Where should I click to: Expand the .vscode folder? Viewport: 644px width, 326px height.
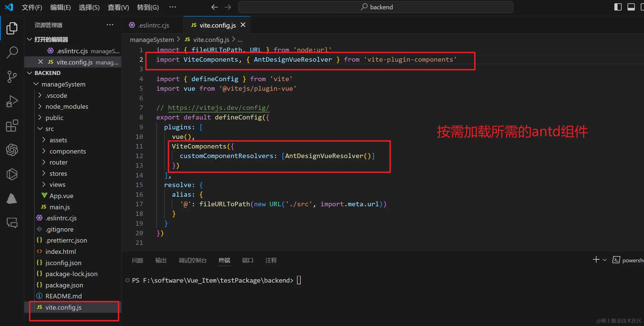pos(73,96)
